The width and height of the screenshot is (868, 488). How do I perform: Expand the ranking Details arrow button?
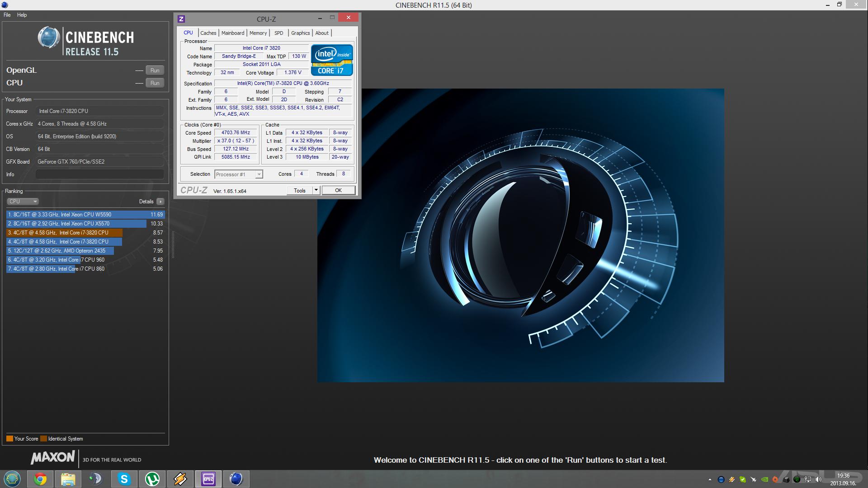pyautogui.click(x=160, y=202)
